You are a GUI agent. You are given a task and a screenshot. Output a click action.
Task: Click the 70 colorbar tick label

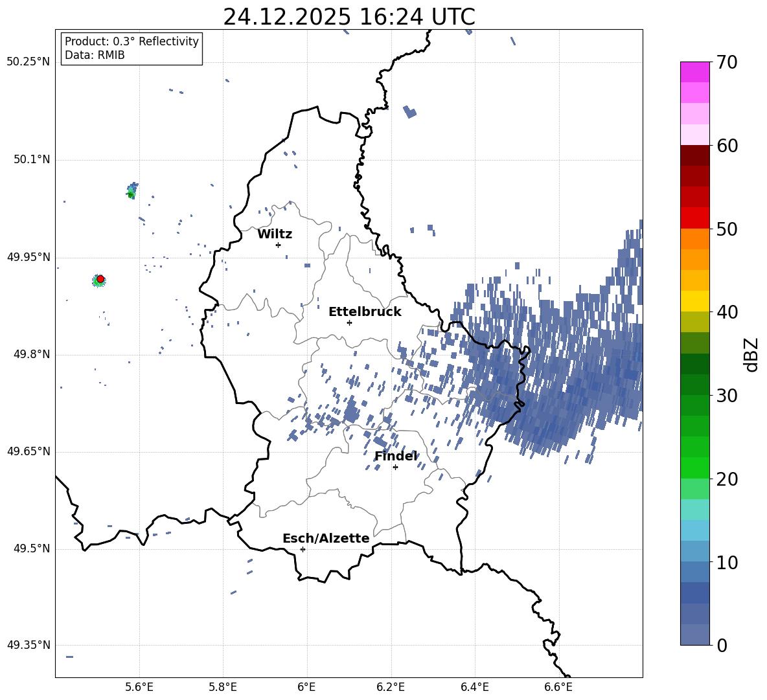click(x=727, y=63)
